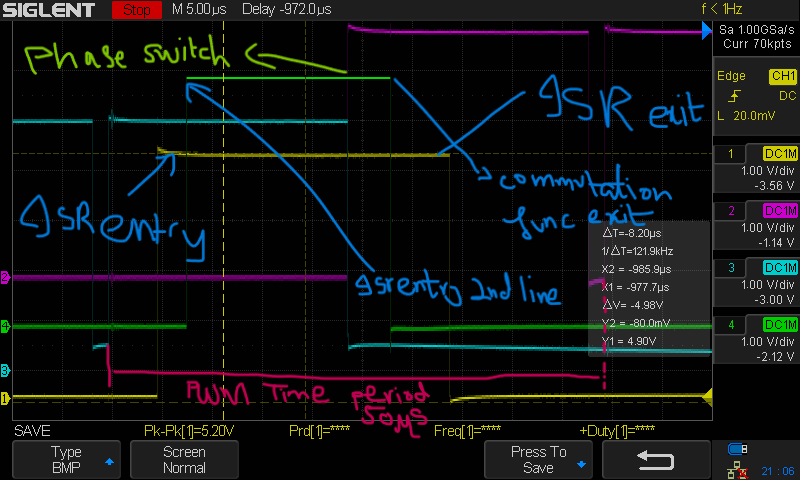Click the yellow trigger level marker on right edge
Viewport: 800px width, 480px height.
click(x=707, y=396)
